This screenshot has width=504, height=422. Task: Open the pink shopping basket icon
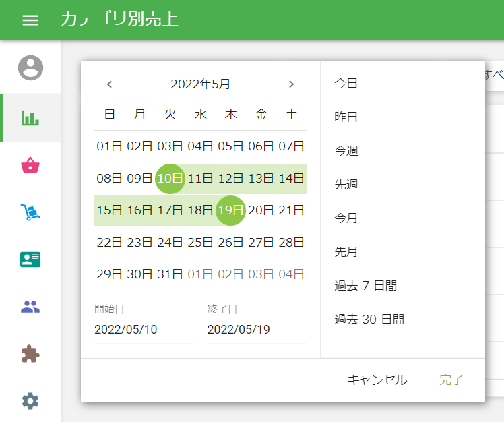tap(30, 165)
